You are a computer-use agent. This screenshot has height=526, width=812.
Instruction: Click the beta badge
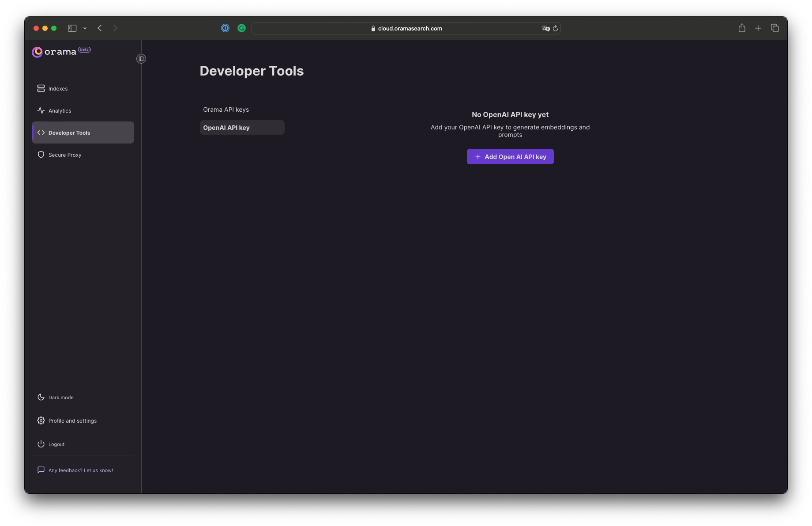click(x=84, y=49)
